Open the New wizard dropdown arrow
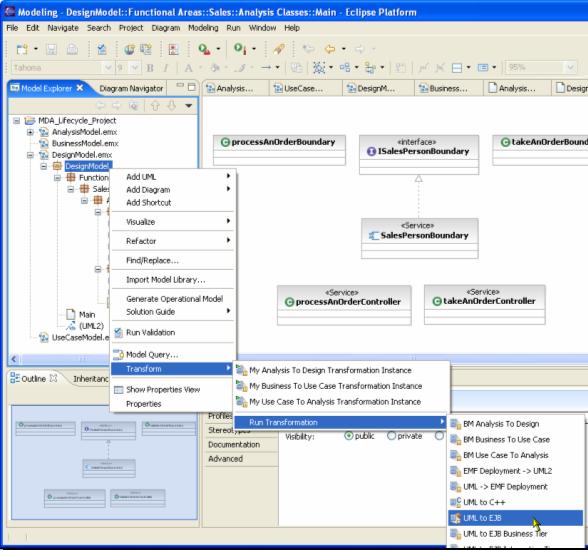This screenshot has width=588, height=550. (x=36, y=49)
